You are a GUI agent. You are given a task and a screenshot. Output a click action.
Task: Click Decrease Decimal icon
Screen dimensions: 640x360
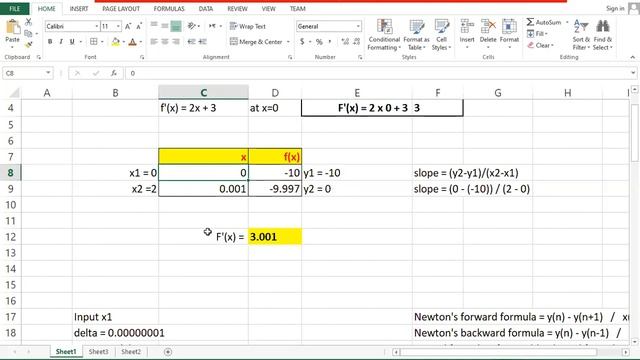[357, 42]
